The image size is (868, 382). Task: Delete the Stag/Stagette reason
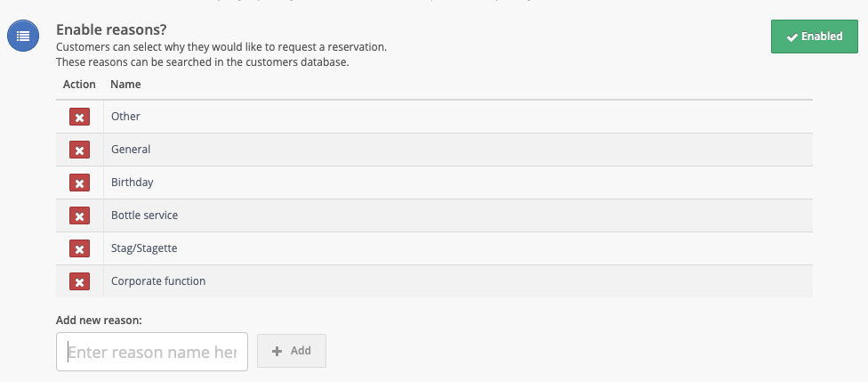click(x=79, y=248)
